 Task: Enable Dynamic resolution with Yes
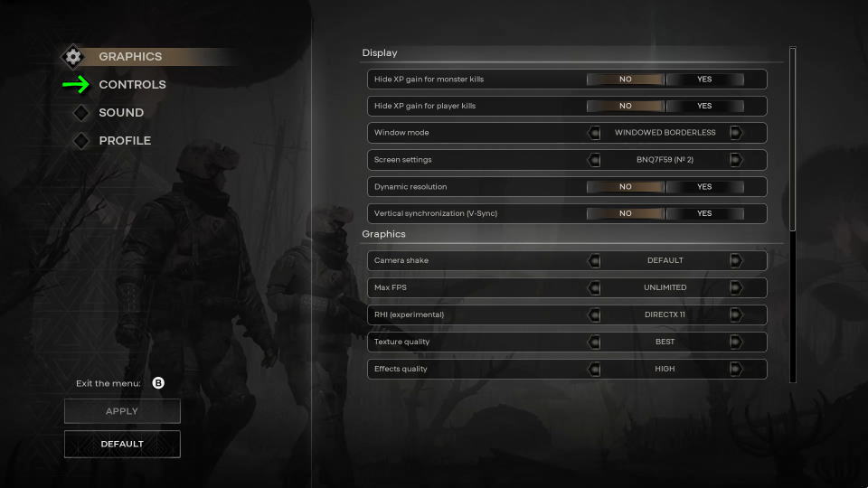coord(704,186)
